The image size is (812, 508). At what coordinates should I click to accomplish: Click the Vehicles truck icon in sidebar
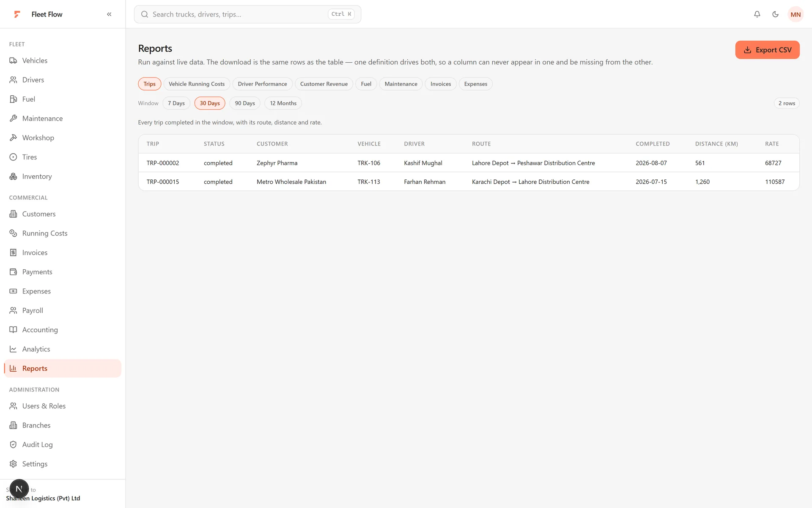14,61
